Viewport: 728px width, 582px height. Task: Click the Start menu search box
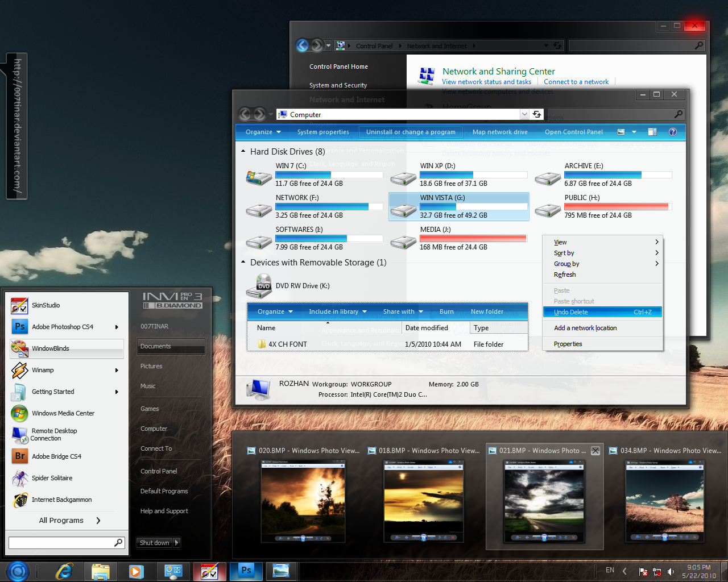[x=67, y=543]
